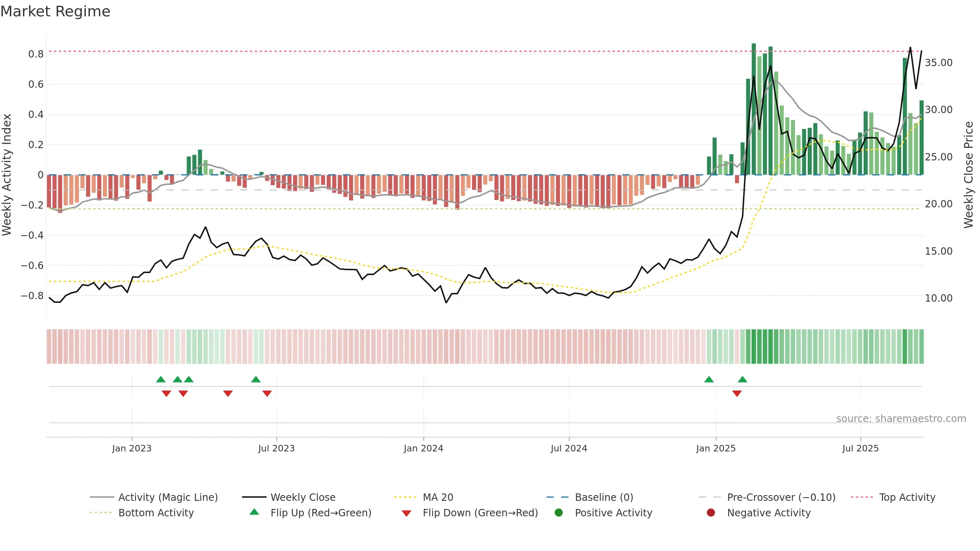The image size is (980, 551).
Task: Click the Weekly Activity Index axis title
Action: (7, 175)
